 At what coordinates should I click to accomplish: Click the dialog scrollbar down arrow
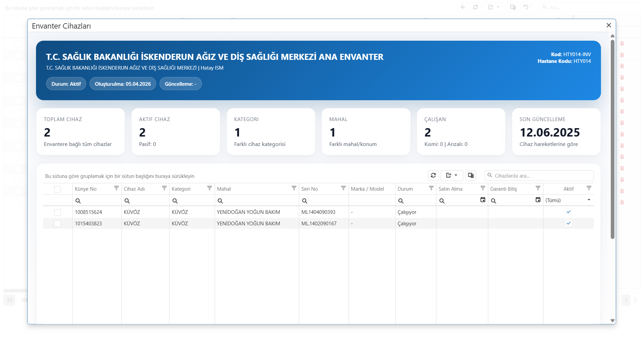pyautogui.click(x=613, y=320)
